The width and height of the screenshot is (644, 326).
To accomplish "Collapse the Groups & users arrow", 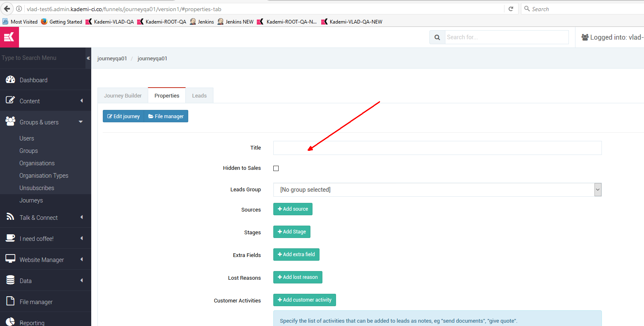I will [x=81, y=122].
